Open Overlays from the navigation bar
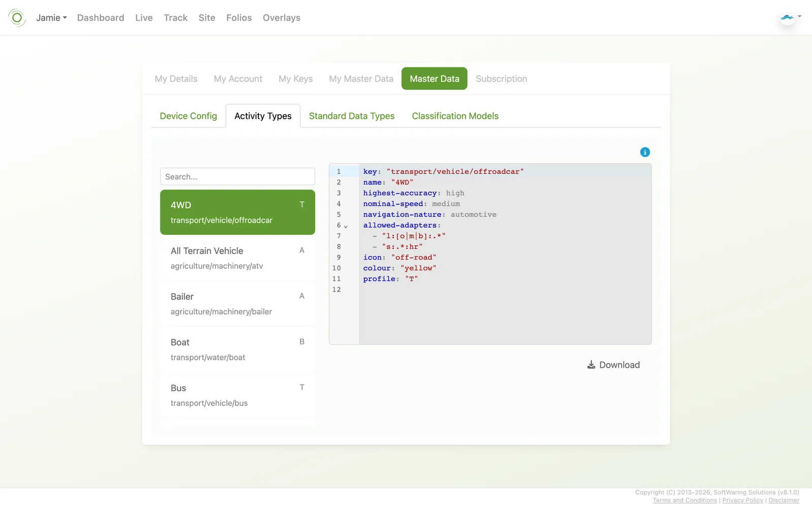This screenshot has width=812, height=508. (x=282, y=18)
